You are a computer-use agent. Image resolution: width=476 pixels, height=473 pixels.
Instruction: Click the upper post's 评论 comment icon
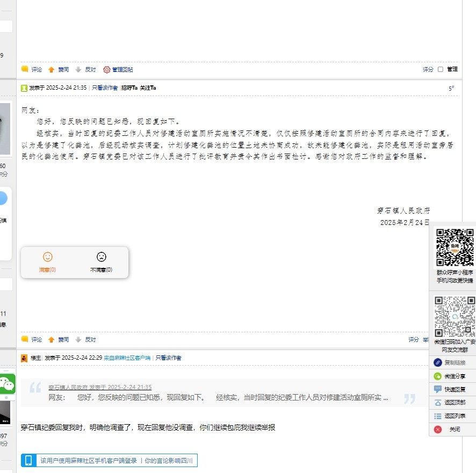[x=25, y=69]
